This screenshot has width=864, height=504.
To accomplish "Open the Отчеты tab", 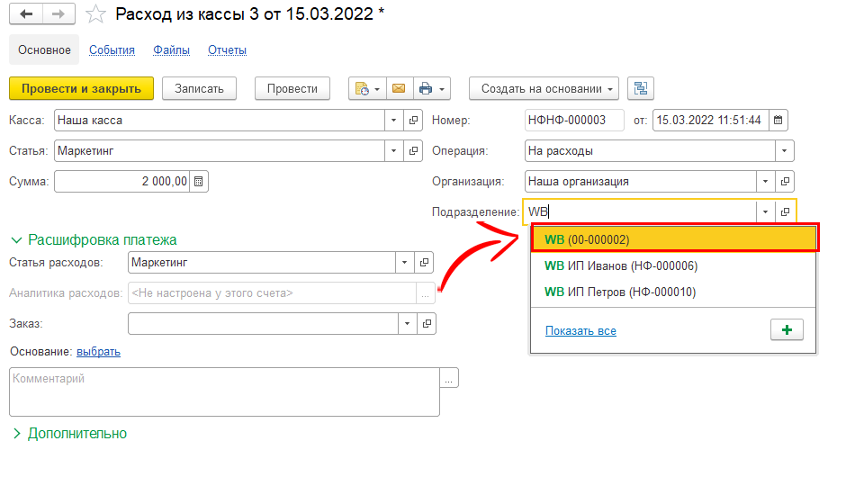I will [x=227, y=50].
